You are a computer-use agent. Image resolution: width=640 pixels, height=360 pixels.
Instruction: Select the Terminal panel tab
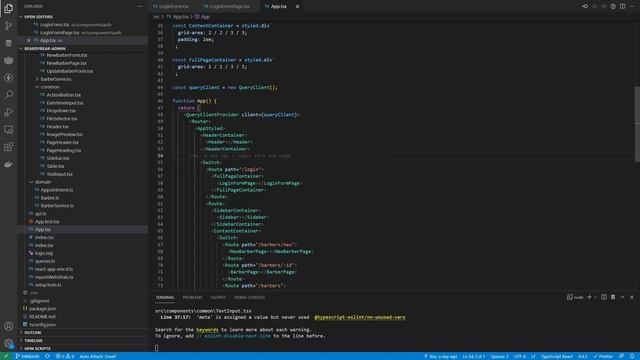point(165,298)
